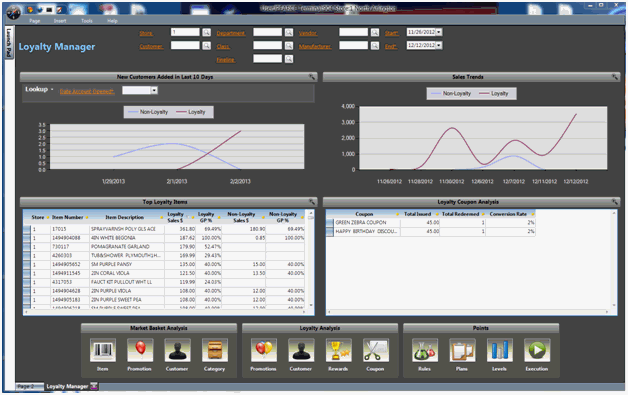Viewport: 628px width, 395px height.
Task: Expand the Start date dropdown
Action: [x=439, y=32]
